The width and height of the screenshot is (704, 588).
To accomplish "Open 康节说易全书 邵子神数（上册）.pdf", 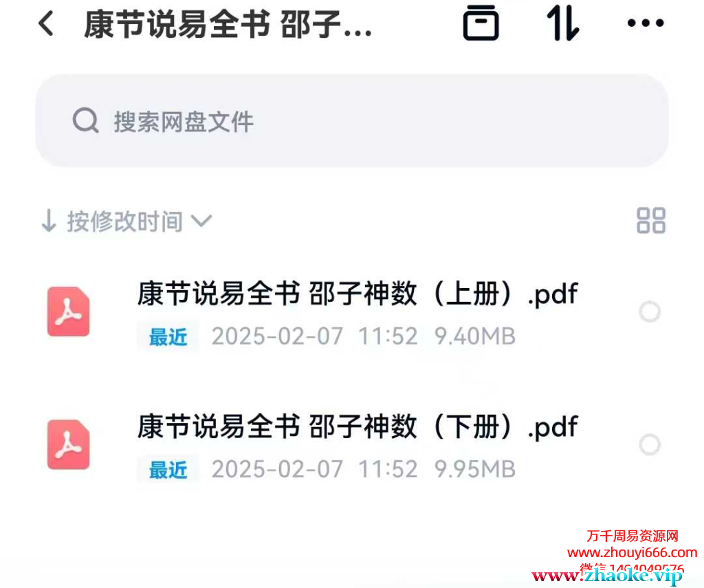I will (x=357, y=294).
